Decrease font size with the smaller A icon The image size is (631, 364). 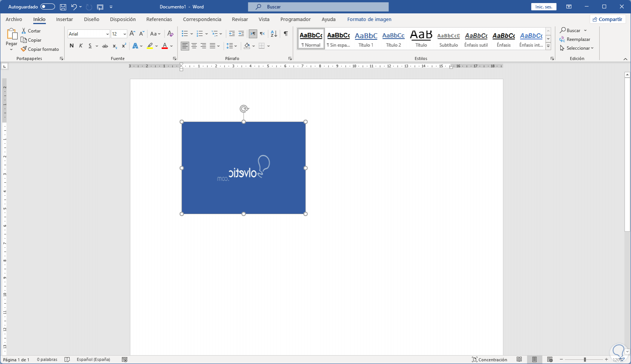141,34
